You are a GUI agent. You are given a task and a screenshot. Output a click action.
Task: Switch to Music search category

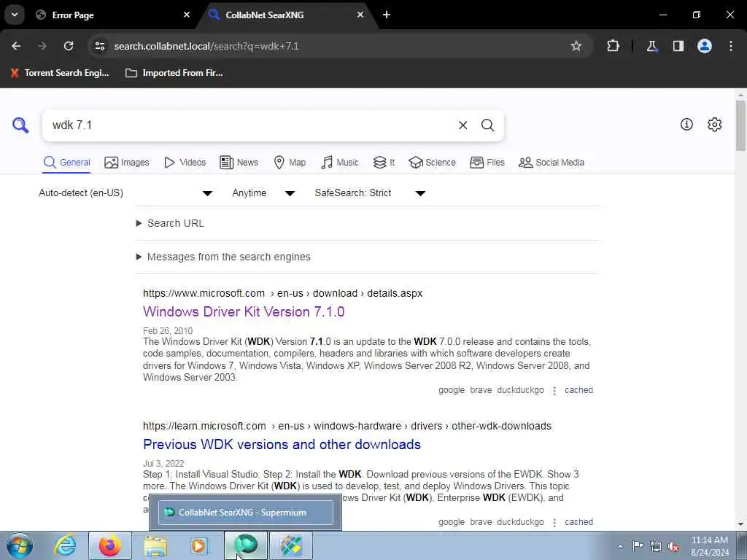pyautogui.click(x=340, y=163)
